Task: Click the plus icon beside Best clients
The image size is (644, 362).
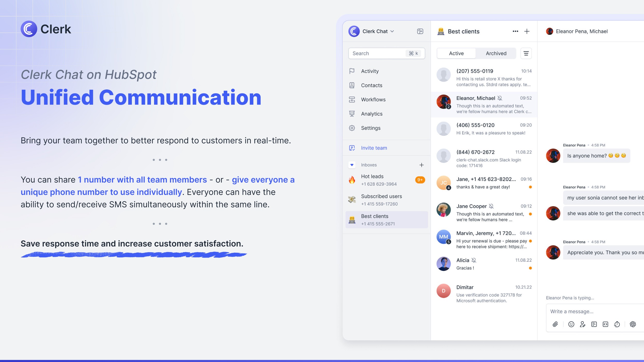Action: click(527, 31)
